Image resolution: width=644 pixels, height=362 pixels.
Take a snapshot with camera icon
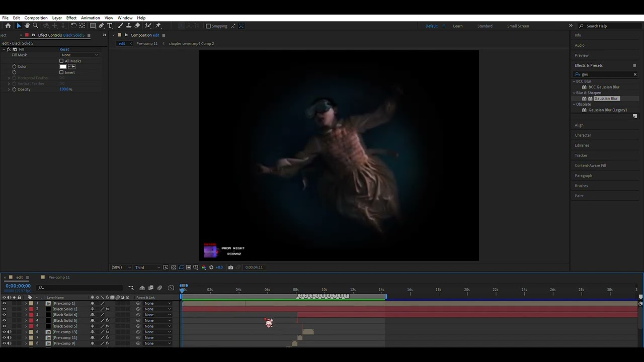click(230, 267)
